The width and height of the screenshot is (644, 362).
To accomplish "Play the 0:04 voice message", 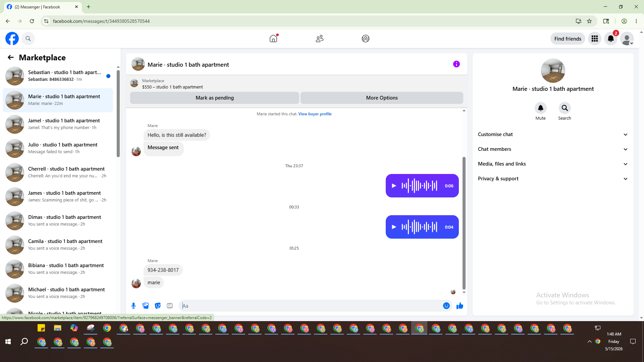I will (x=394, y=227).
